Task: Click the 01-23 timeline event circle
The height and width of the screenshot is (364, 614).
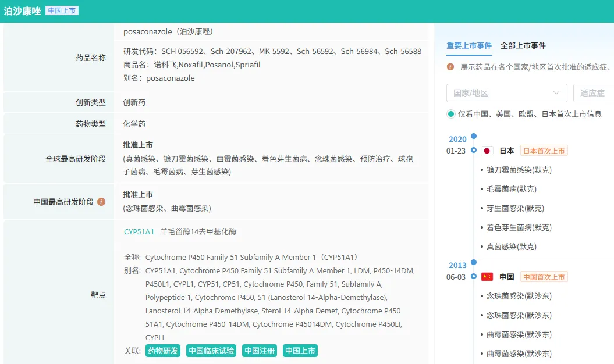Action: click(474, 151)
